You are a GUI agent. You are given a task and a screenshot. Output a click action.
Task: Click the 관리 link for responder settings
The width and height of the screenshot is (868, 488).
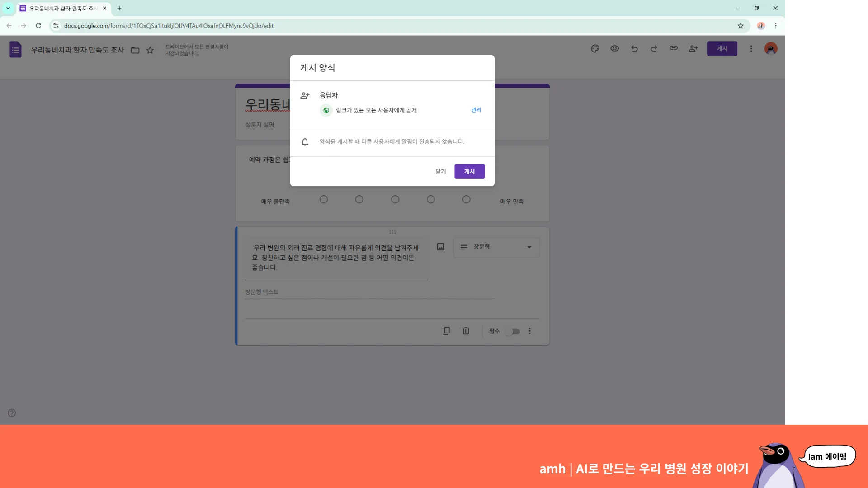[476, 110]
